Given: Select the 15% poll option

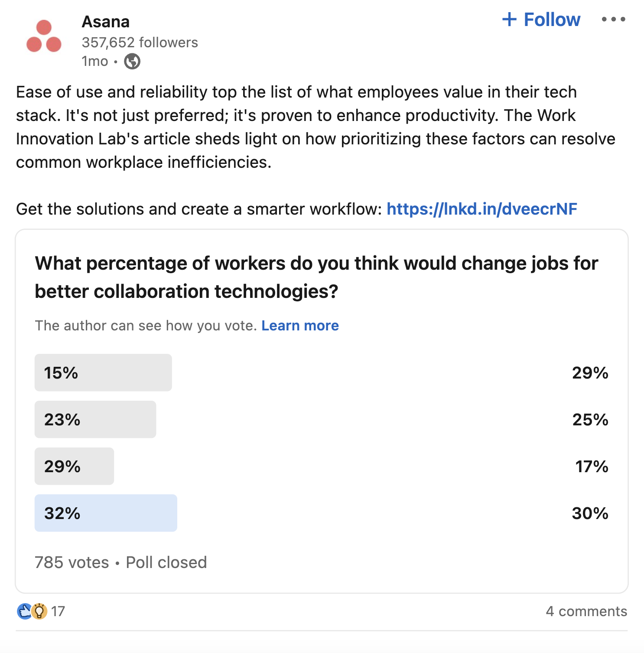Looking at the screenshot, I should [103, 372].
